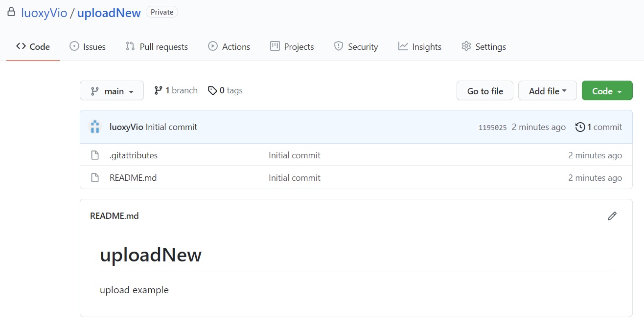Click '2 minutes ago' beside commit hash
644x323 pixels.
[539, 127]
